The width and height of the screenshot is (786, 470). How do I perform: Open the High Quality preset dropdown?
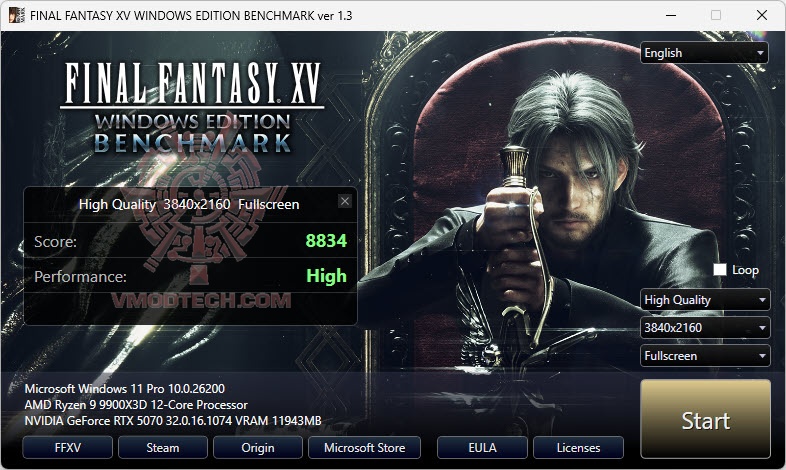tap(705, 300)
